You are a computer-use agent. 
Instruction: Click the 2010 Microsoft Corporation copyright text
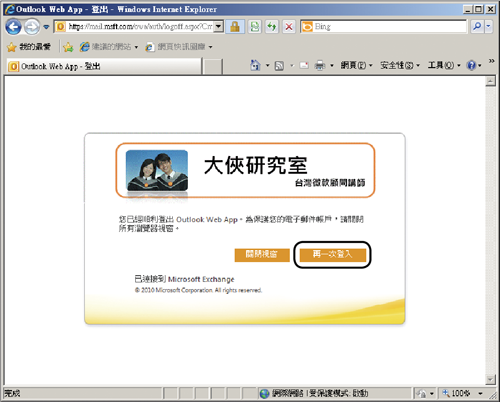[x=198, y=290]
